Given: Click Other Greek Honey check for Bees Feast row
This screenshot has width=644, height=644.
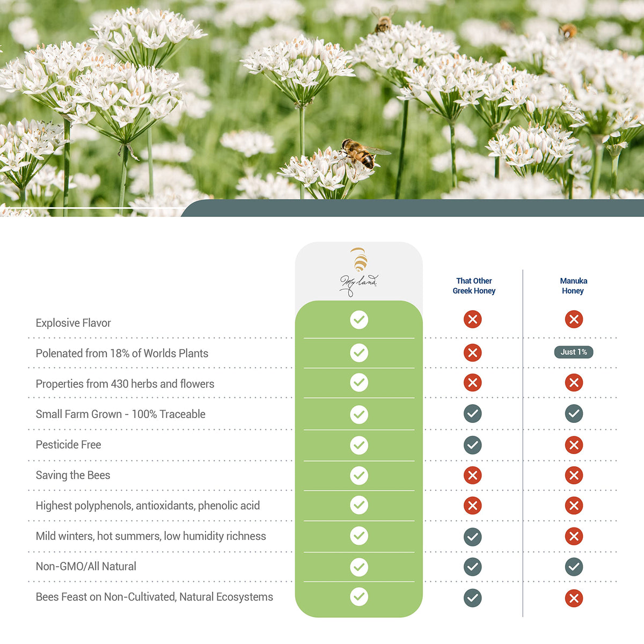Looking at the screenshot, I should (x=472, y=598).
